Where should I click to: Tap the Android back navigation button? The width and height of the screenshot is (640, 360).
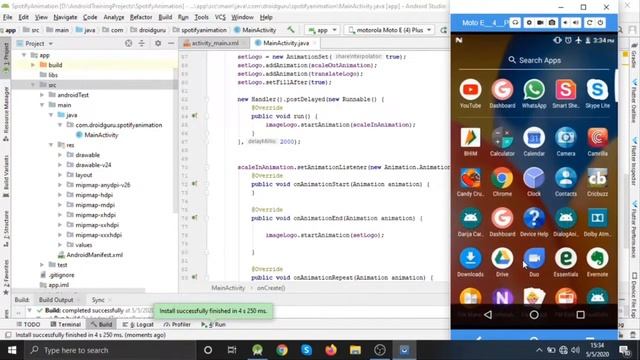pyautogui.click(x=488, y=315)
